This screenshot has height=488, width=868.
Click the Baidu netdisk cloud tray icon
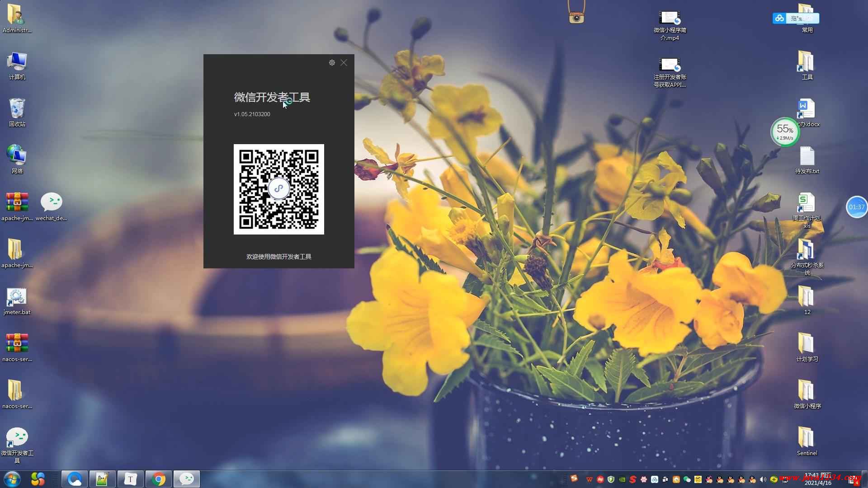tap(654, 479)
